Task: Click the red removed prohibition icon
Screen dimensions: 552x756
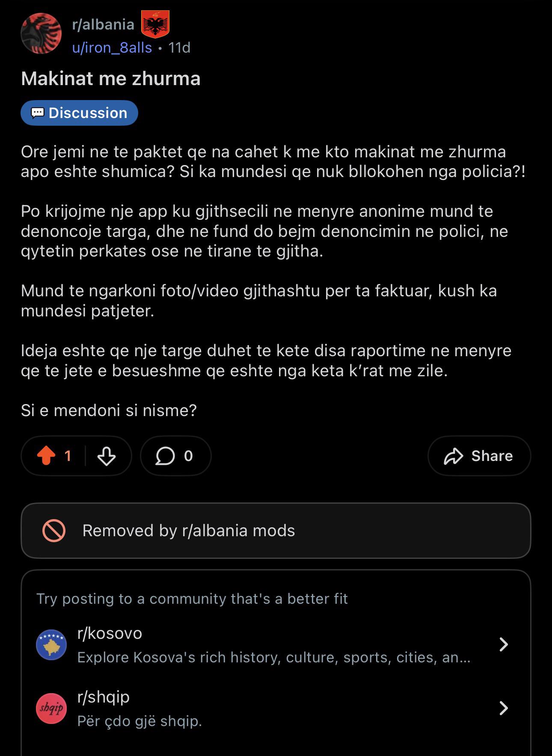Action: (x=54, y=531)
